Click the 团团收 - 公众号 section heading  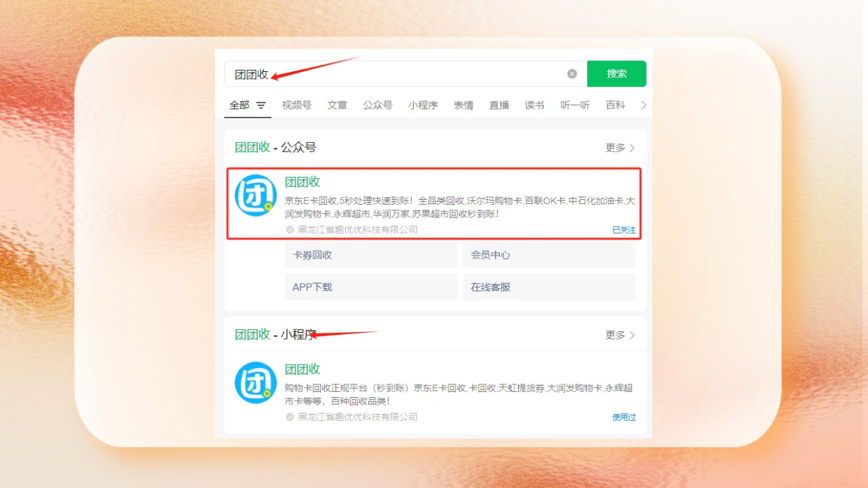[x=275, y=148]
